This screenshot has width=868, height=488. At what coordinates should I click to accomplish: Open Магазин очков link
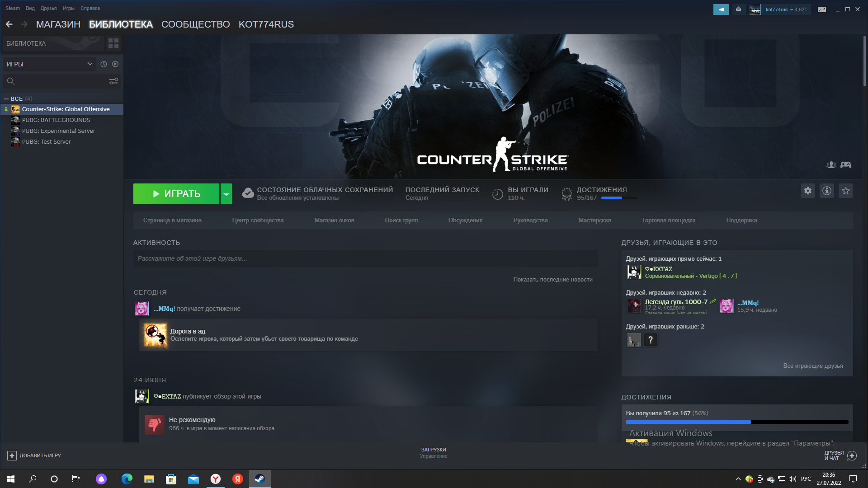click(334, 221)
